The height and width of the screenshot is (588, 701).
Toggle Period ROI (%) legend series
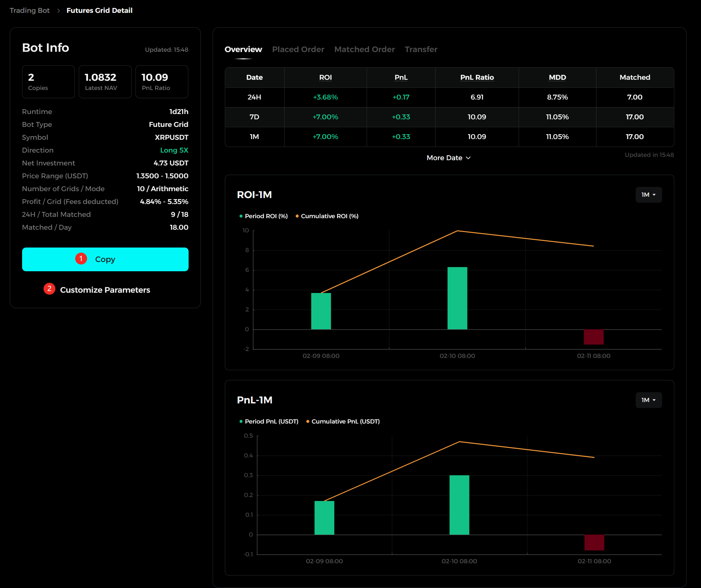pos(264,216)
